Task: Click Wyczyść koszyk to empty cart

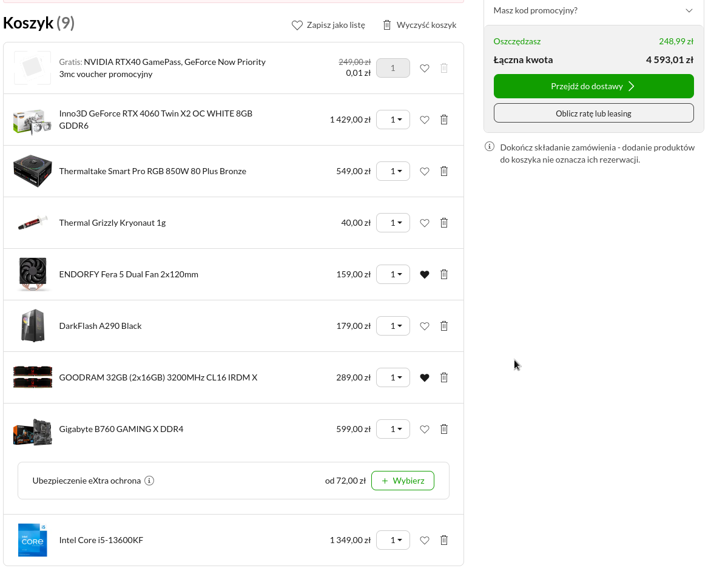Action: [419, 25]
